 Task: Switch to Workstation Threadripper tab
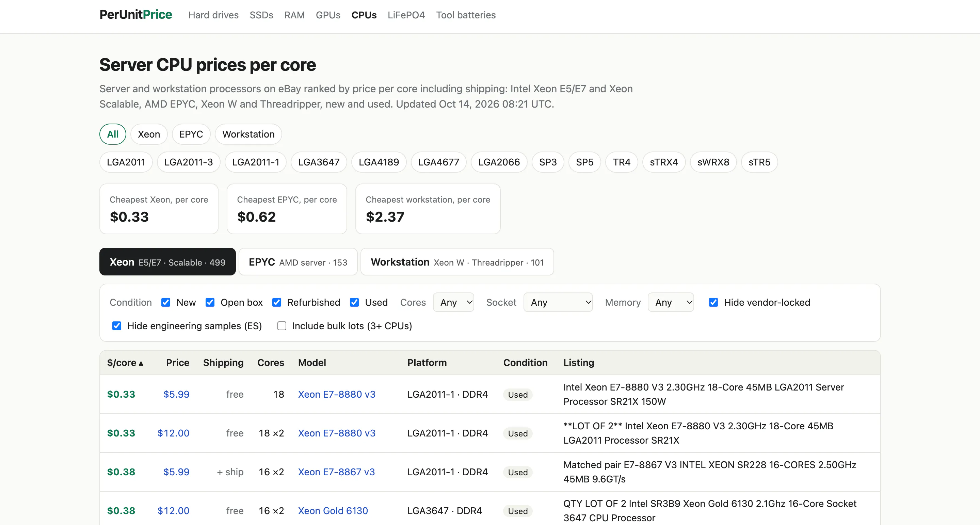(457, 262)
